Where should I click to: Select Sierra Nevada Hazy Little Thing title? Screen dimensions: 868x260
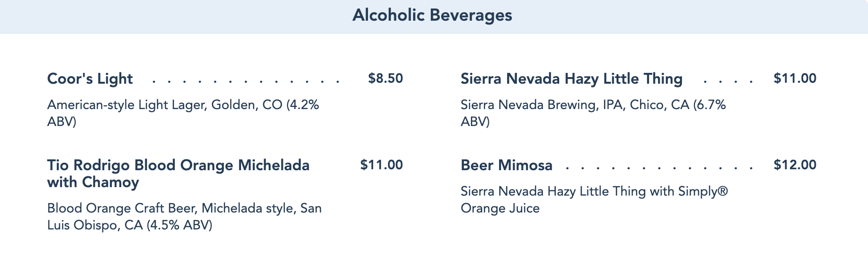pyautogui.click(x=571, y=79)
